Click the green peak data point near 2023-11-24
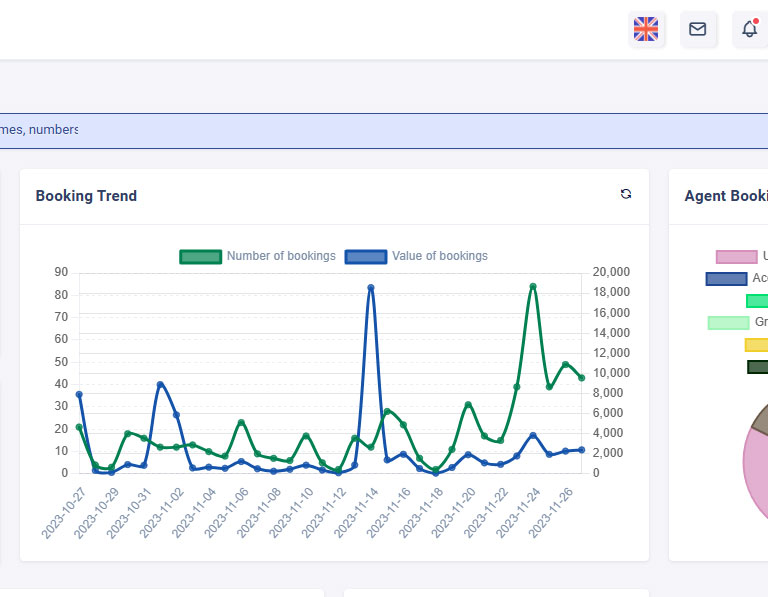 [533, 286]
